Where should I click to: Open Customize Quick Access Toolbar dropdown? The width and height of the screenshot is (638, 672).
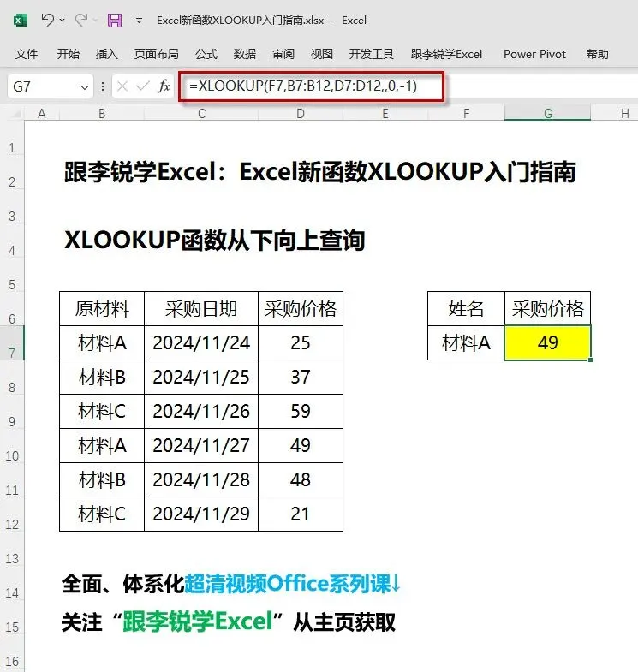point(139,21)
